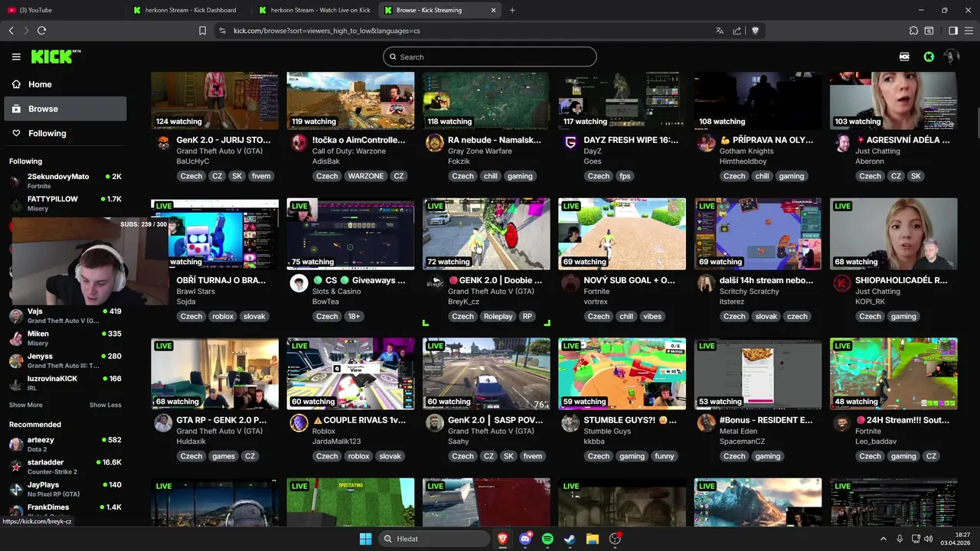Click the translate page icon in address bar
Screen dimensions: 980x551
point(719,31)
